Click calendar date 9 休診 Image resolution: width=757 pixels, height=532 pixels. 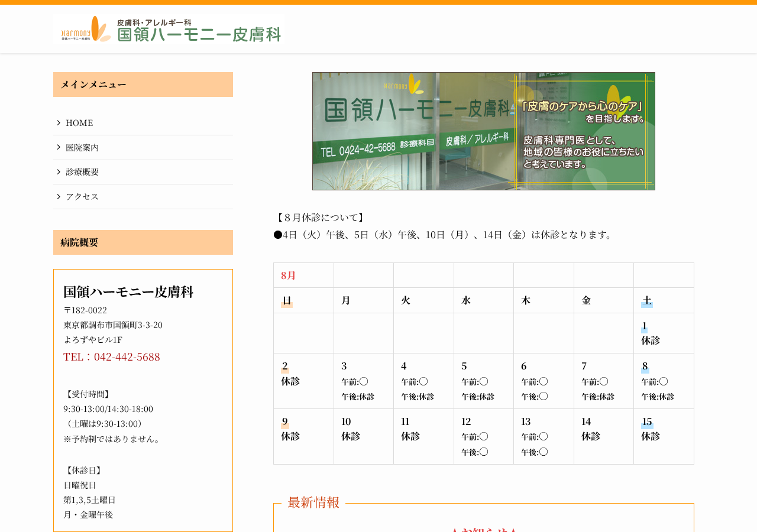303,437
